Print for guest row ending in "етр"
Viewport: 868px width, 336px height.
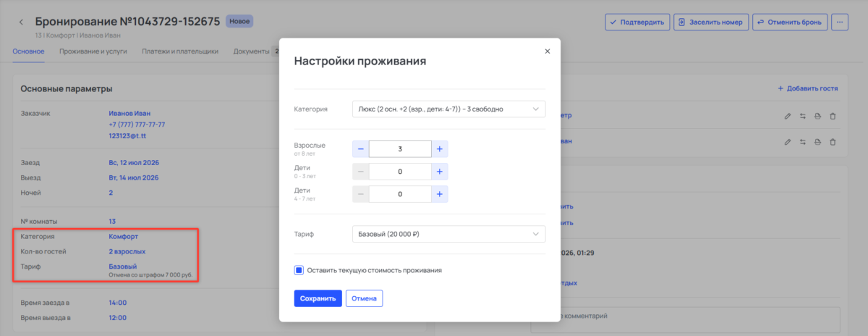pyautogui.click(x=817, y=116)
